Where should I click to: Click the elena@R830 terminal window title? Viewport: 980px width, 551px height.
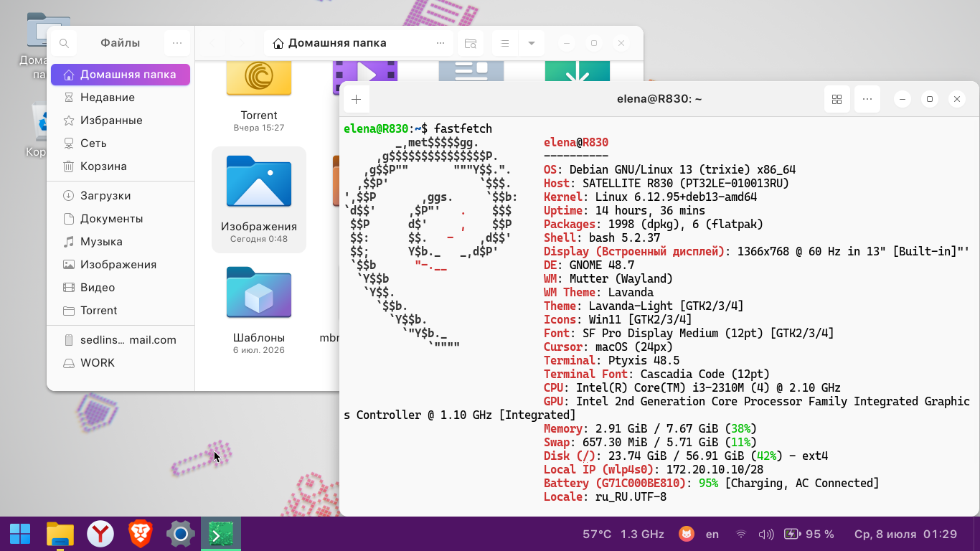(x=659, y=99)
